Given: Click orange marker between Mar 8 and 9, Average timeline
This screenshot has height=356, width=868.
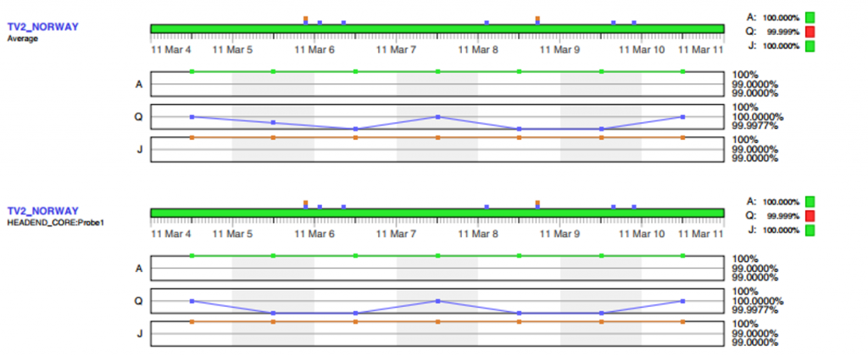Looking at the screenshot, I should pos(537,17).
